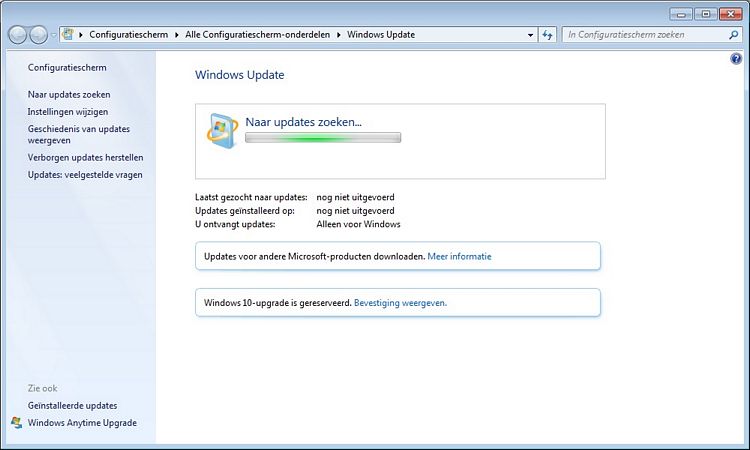Click the Windows Anytime Upgrade icon
Screen dimensions: 750x450
coord(17,423)
